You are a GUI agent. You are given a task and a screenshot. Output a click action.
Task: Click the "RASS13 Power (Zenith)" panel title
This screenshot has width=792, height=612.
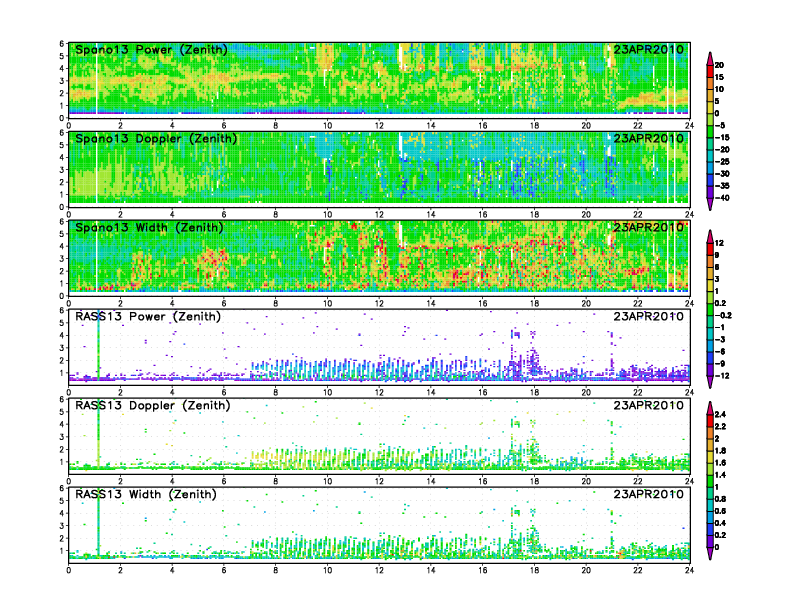click(147, 317)
